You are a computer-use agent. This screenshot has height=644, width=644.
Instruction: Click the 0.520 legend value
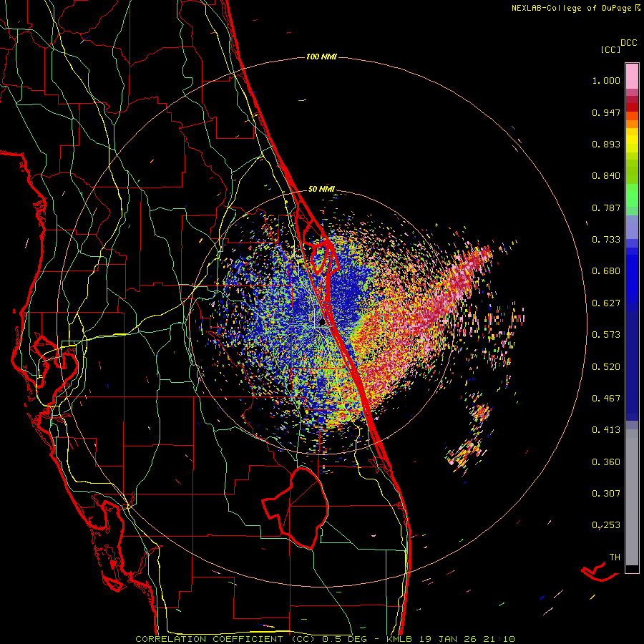click(606, 366)
